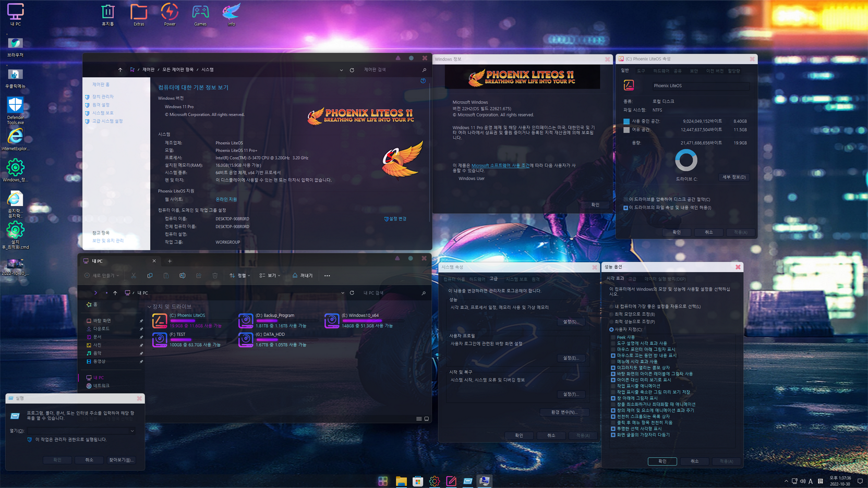
Task: Open the Games desktop shortcut
Action: point(200,14)
